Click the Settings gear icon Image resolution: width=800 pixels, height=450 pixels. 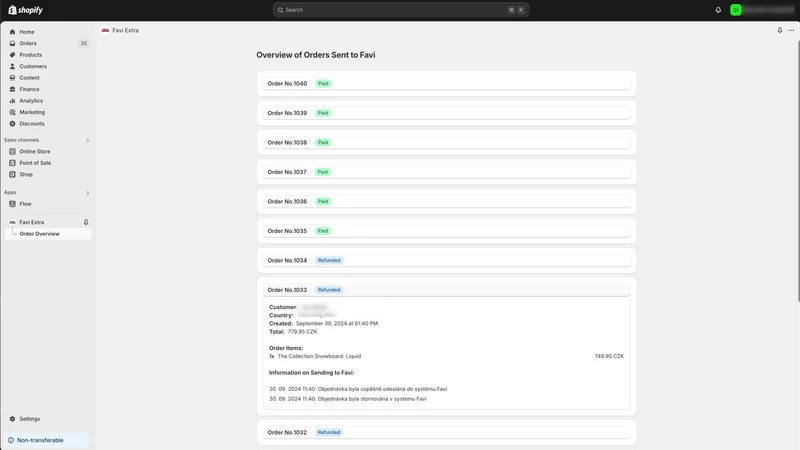pos(12,419)
